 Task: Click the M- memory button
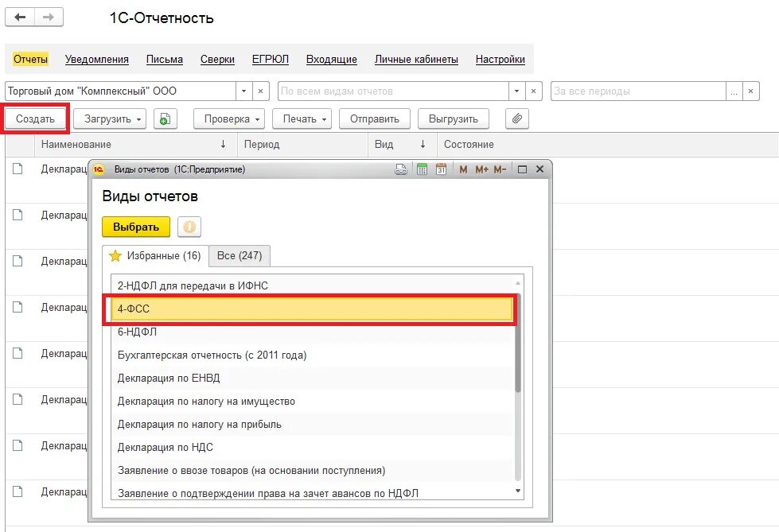click(x=500, y=169)
